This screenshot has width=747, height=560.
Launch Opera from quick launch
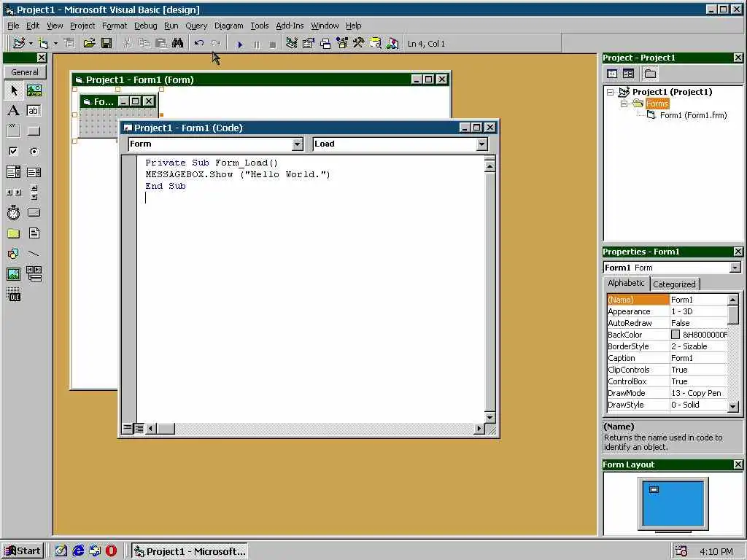pyautogui.click(x=112, y=551)
